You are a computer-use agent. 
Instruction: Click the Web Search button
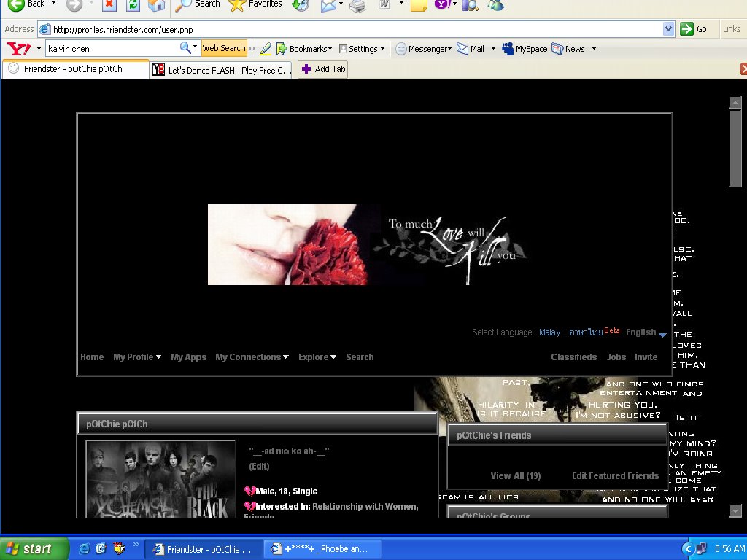pos(224,48)
